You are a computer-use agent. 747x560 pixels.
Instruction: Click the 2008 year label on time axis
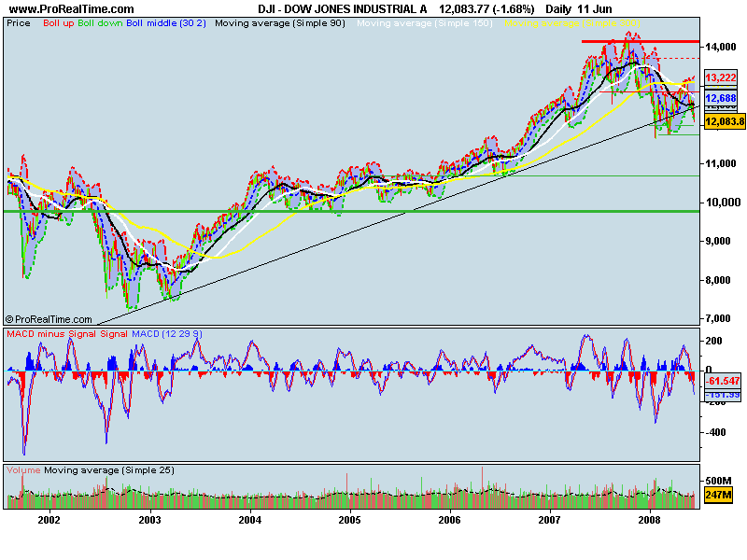(x=649, y=520)
